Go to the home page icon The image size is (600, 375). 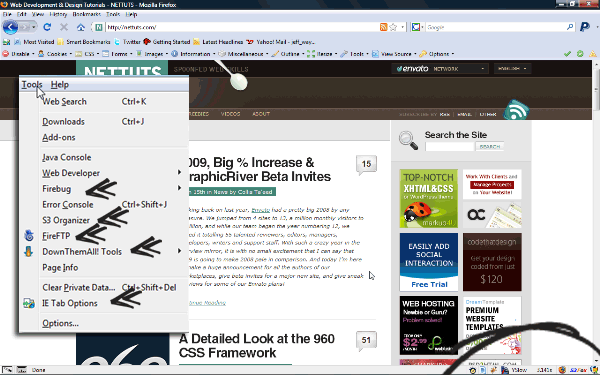click(x=81, y=27)
